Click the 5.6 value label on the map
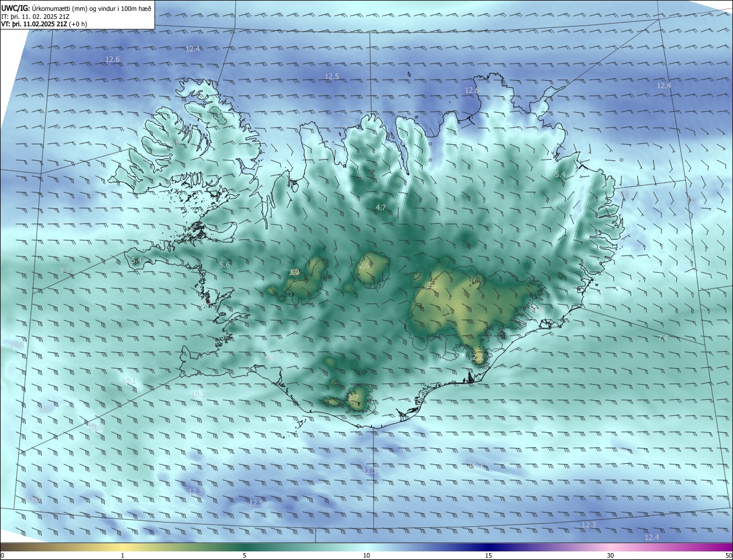This screenshot has width=733, height=560. point(224,265)
